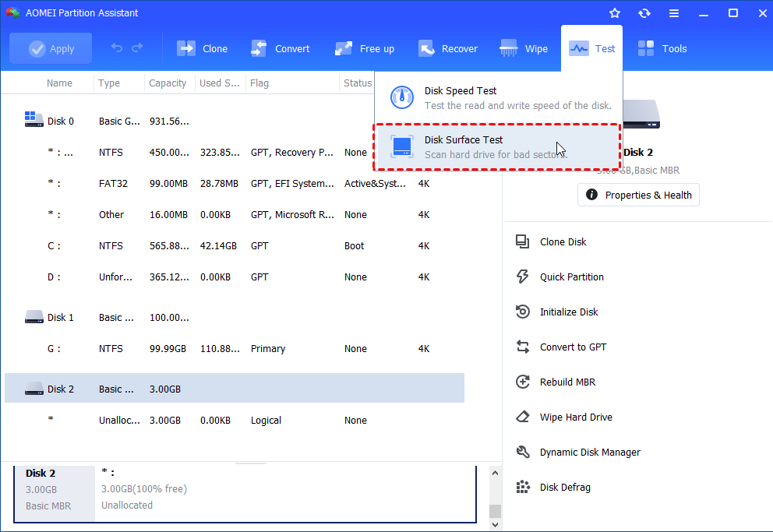Image resolution: width=773 pixels, height=532 pixels.
Task: Click the Disk Surface Test scan icon
Action: click(x=402, y=146)
